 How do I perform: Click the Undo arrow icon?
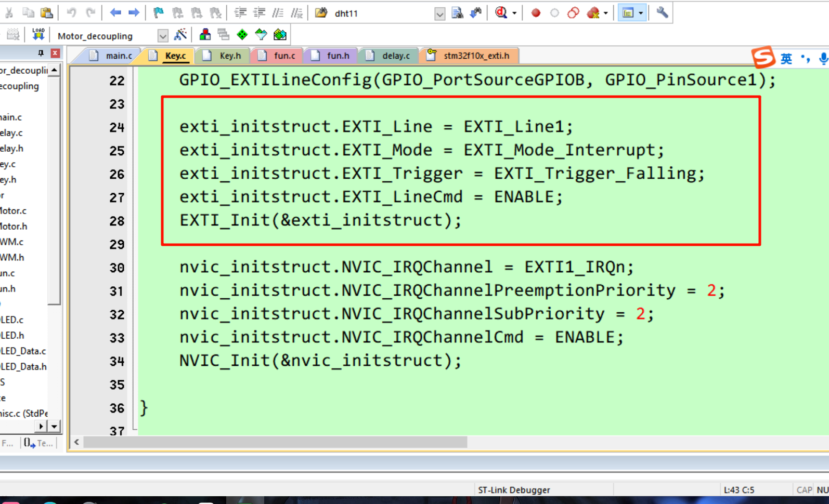71,13
